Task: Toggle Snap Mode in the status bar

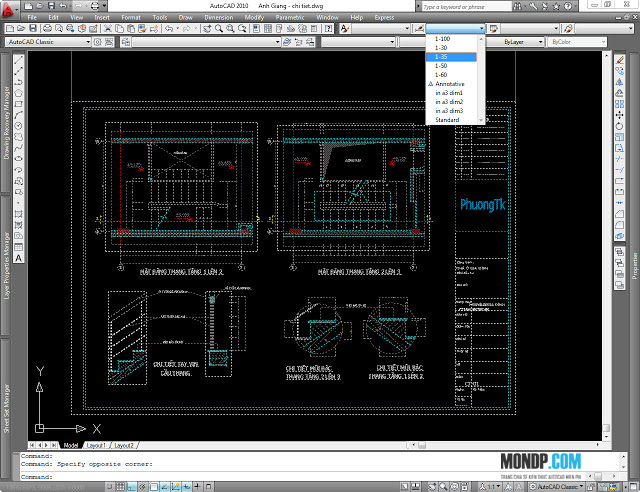Action: click(x=109, y=487)
